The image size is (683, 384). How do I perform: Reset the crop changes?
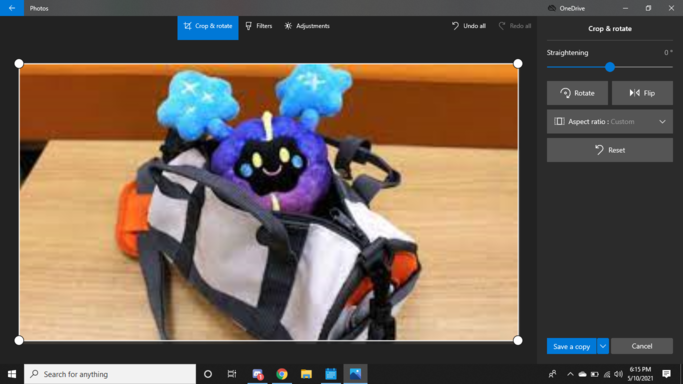610,150
